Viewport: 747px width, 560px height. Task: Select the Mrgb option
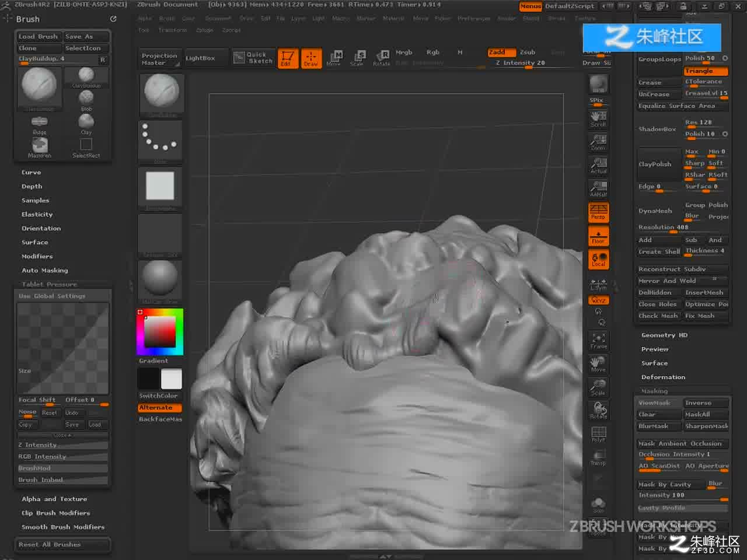(x=404, y=52)
